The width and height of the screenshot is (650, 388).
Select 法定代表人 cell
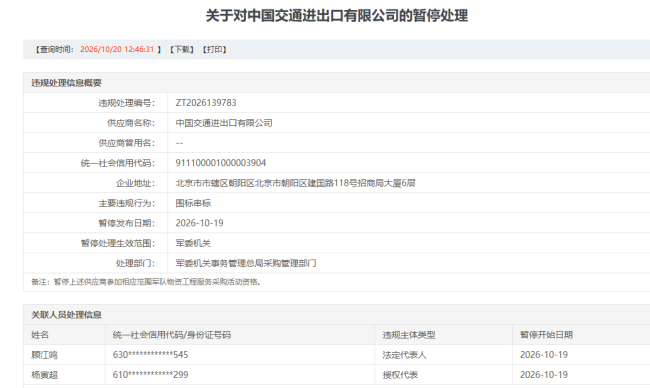point(404,355)
